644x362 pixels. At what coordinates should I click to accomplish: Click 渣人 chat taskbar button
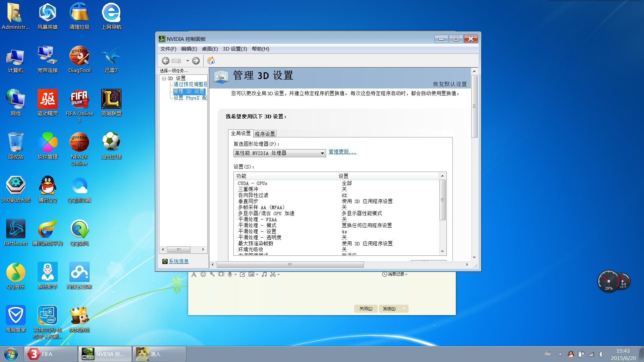pyautogui.click(x=159, y=354)
